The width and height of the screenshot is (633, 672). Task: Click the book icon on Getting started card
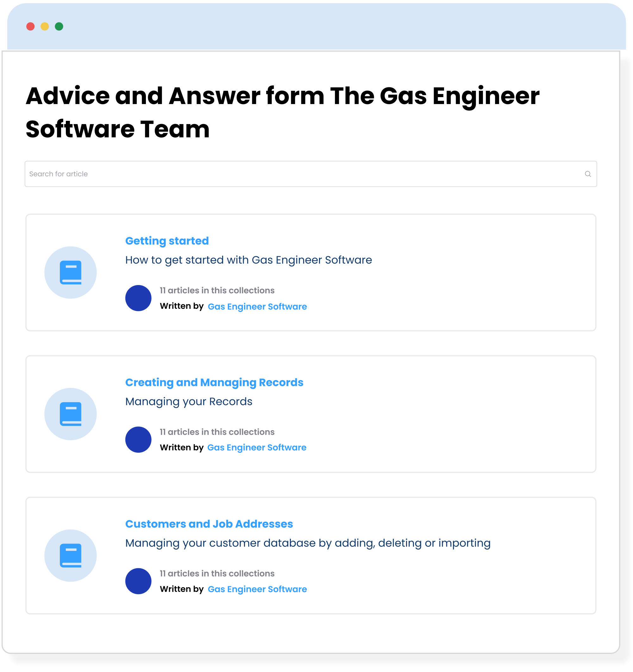point(71,272)
